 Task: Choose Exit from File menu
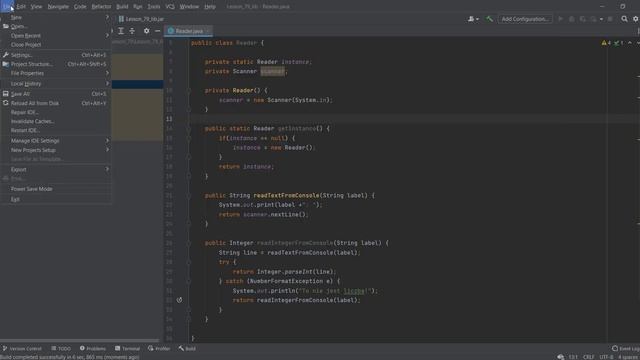coord(56,199)
